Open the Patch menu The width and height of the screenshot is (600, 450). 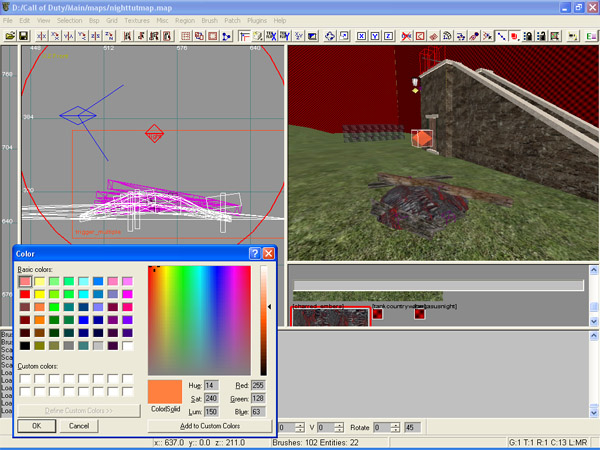(x=232, y=20)
